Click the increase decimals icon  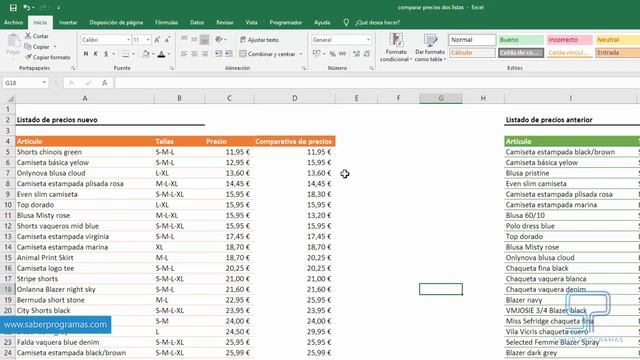[x=356, y=54]
